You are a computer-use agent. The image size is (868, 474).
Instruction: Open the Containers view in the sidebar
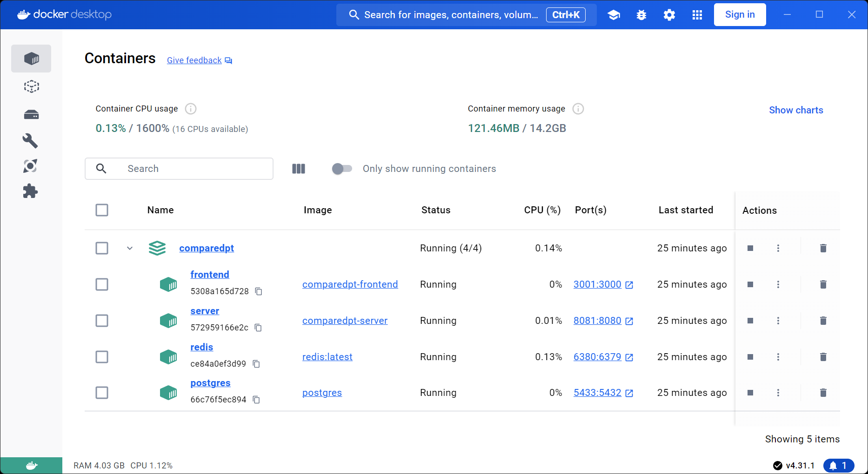31,59
